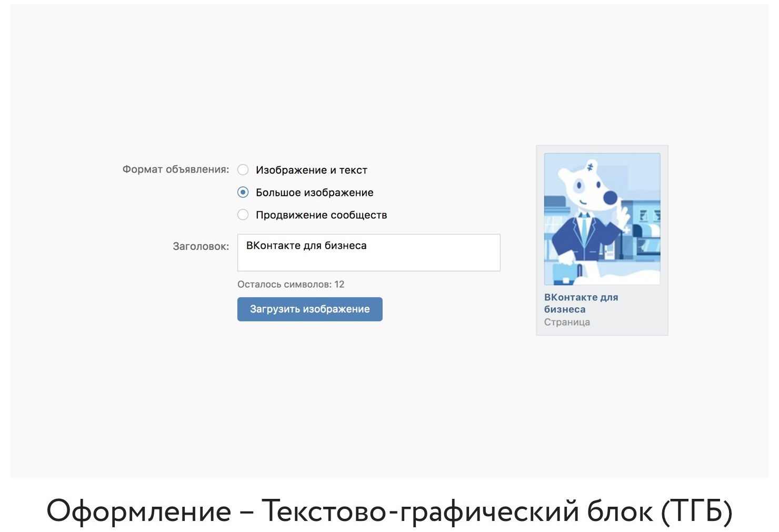Select the "Изображение и текст" radio button
This screenshot has width=779, height=532.
click(x=243, y=170)
